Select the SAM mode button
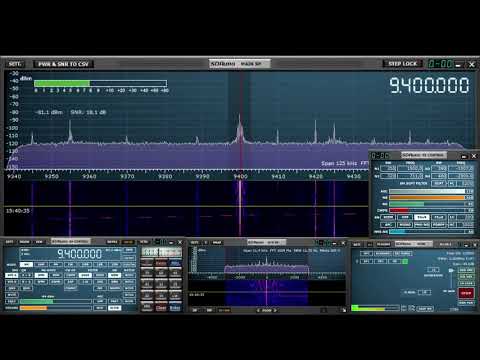 pyautogui.click(x=41, y=265)
